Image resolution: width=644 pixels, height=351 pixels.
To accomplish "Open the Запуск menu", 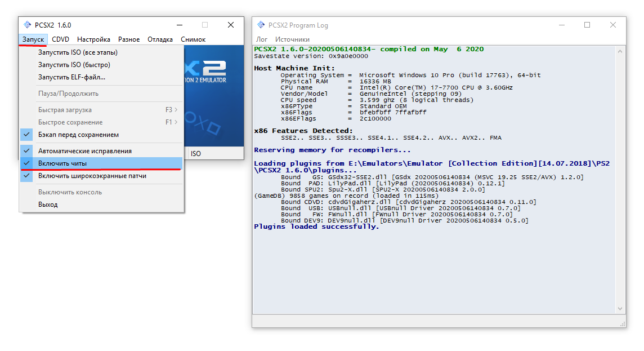I will pos(33,39).
